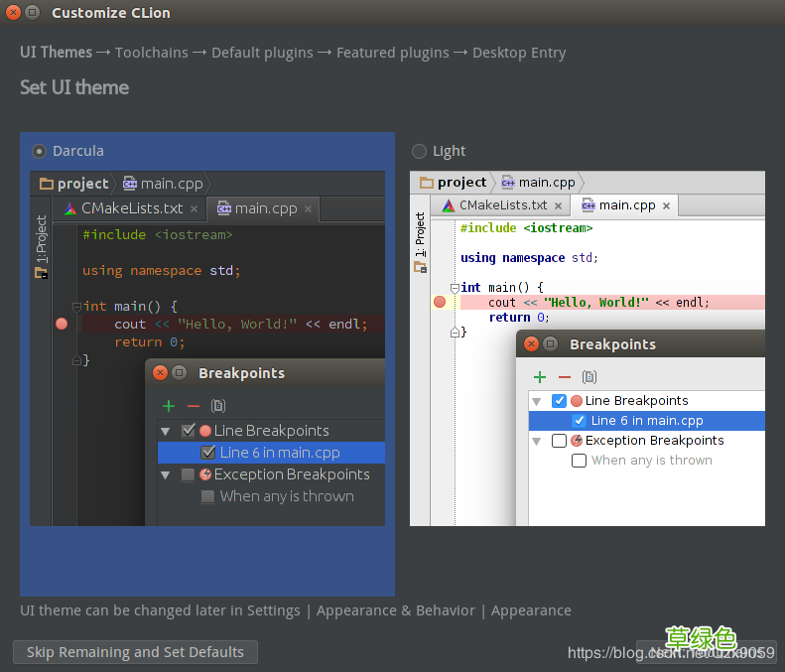Image resolution: width=785 pixels, height=672 pixels.
Task: Click Exception Breakpoints lightning icon in Light dialog
Action: pyautogui.click(x=577, y=440)
